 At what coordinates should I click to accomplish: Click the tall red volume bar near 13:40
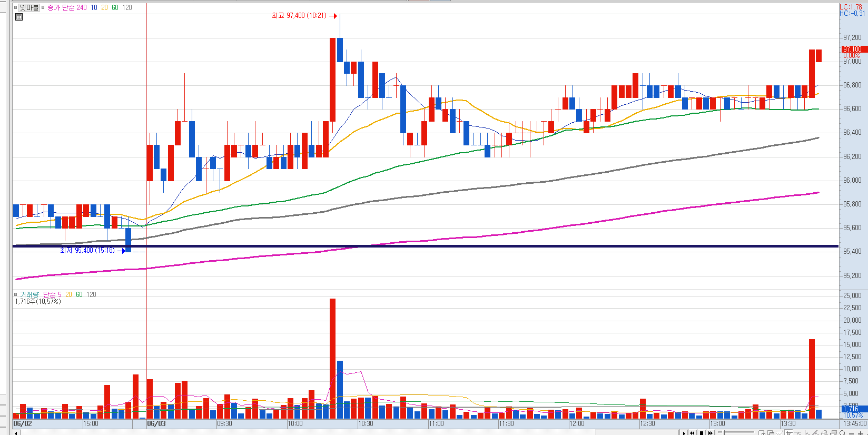pos(812,379)
